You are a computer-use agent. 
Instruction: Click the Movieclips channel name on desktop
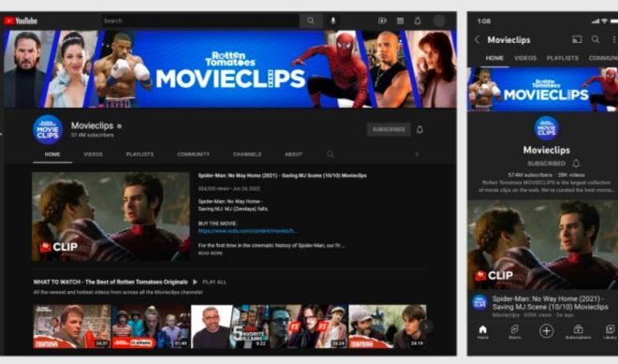click(x=92, y=125)
